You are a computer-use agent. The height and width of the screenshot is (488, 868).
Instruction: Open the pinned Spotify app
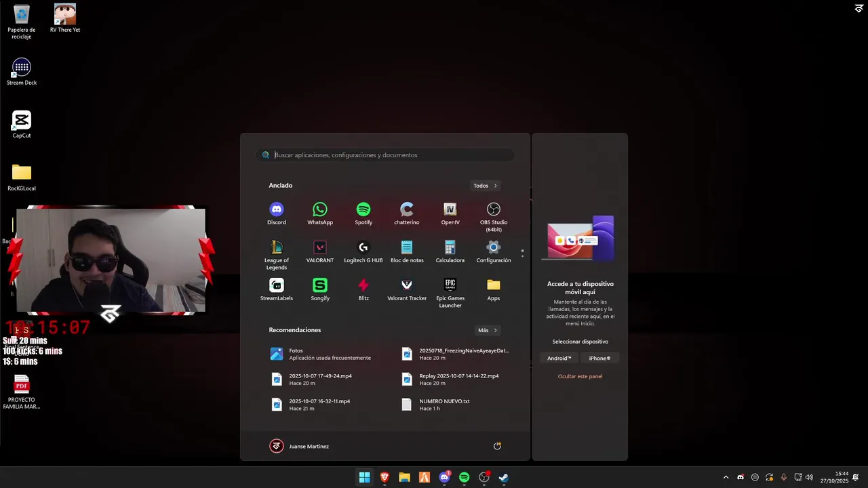coord(363,213)
